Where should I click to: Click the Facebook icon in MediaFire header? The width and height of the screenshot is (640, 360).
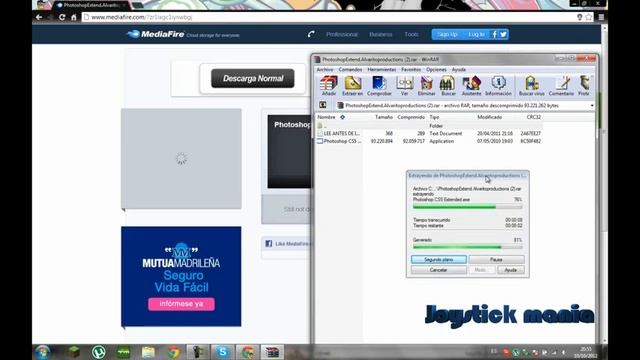pyautogui.click(x=494, y=34)
